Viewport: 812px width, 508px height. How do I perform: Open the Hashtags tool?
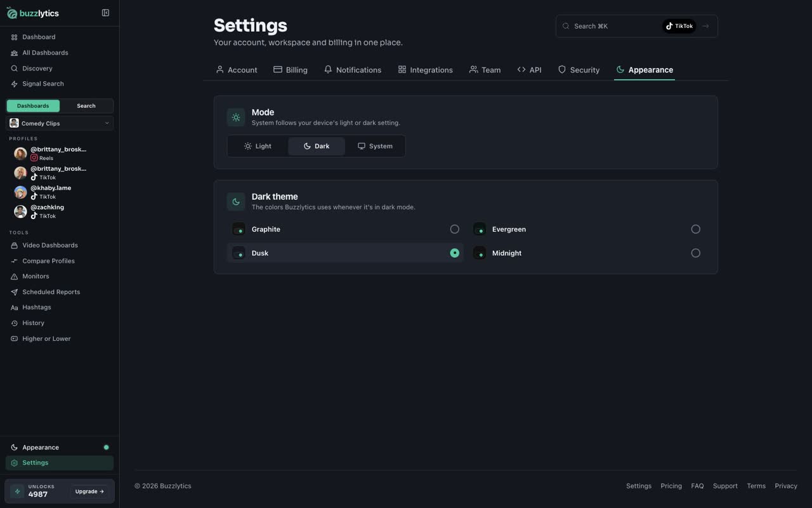[60, 307]
